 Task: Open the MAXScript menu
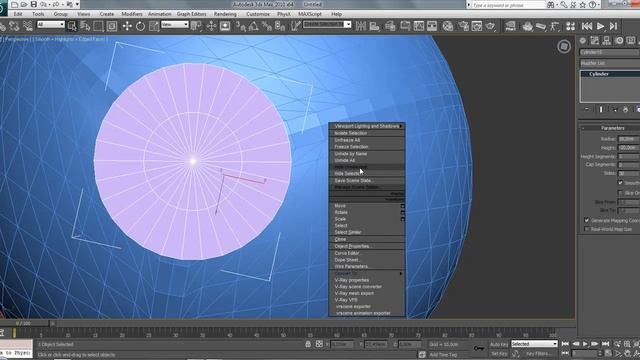point(310,14)
